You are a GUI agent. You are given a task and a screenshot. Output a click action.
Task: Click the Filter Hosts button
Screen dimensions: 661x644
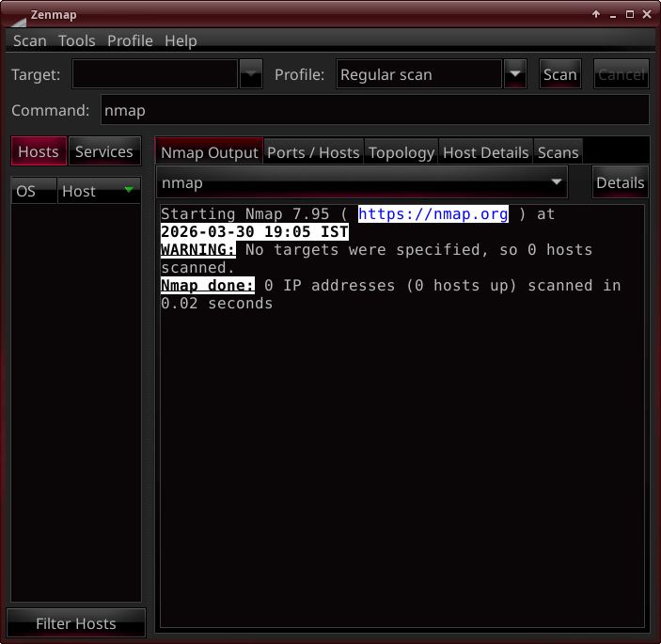pyautogui.click(x=76, y=623)
